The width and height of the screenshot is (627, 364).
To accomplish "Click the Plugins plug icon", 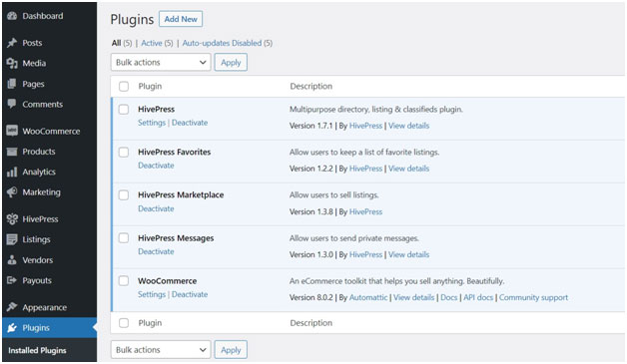I will pos(12,328).
